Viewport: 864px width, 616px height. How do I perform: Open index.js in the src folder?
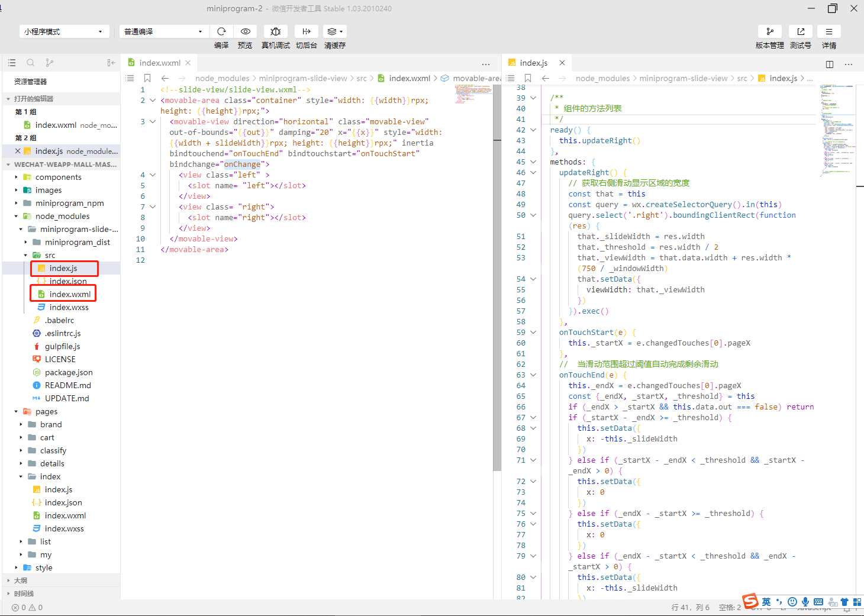click(61, 268)
